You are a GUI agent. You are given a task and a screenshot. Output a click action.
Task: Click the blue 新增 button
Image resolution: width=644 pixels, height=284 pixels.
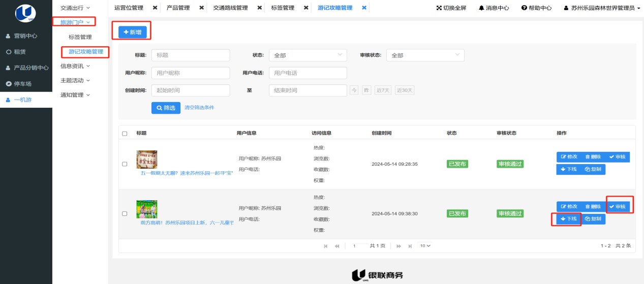(132, 32)
